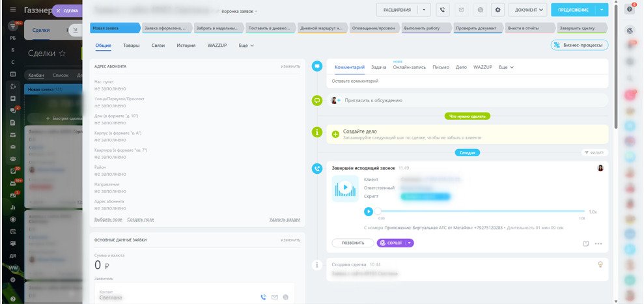644x304 pixels.
Task: Select the Задача tab in timeline
Action: tap(379, 67)
